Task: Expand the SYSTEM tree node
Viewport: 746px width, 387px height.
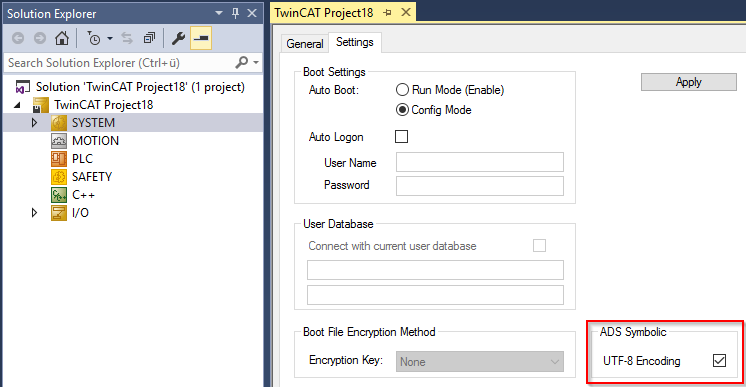Action: click(34, 122)
